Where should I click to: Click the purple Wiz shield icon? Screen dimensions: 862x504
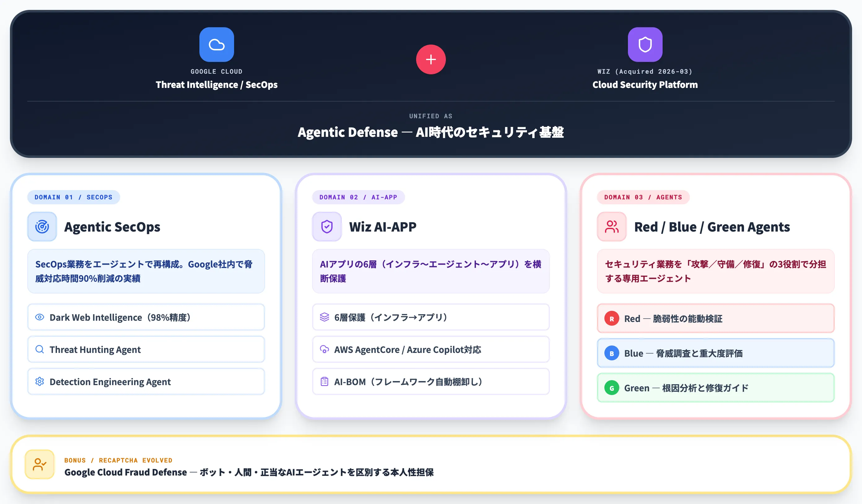pos(645,45)
